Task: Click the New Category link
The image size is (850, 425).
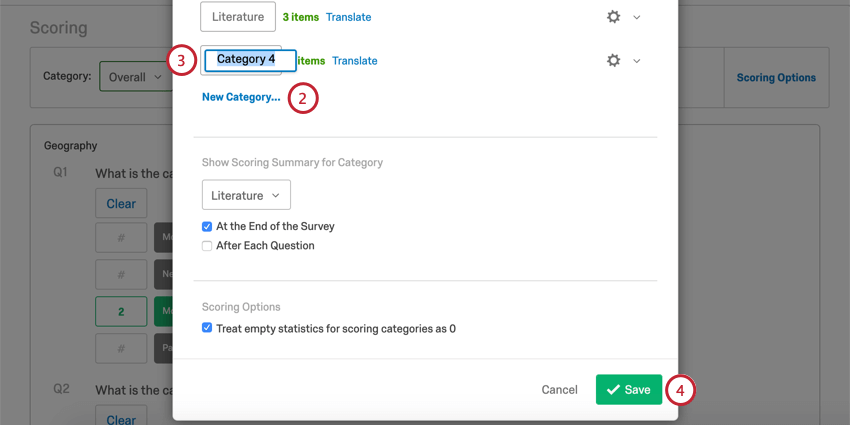Action: 241,97
